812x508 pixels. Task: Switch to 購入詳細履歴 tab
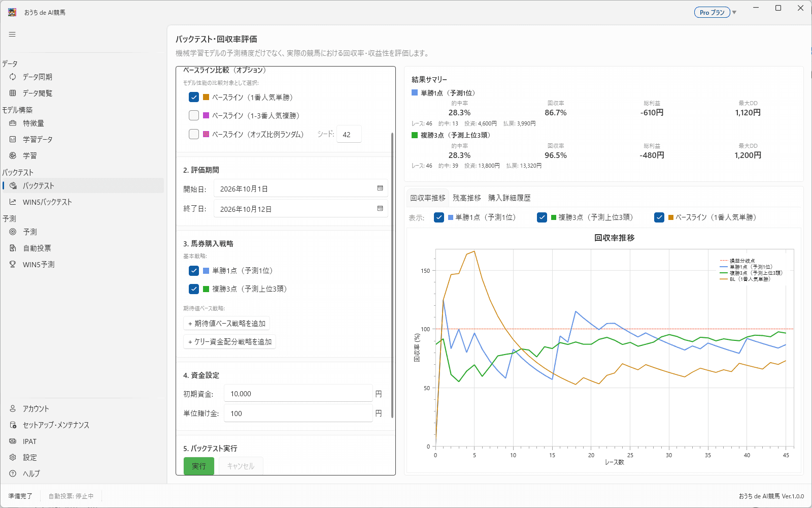point(510,198)
